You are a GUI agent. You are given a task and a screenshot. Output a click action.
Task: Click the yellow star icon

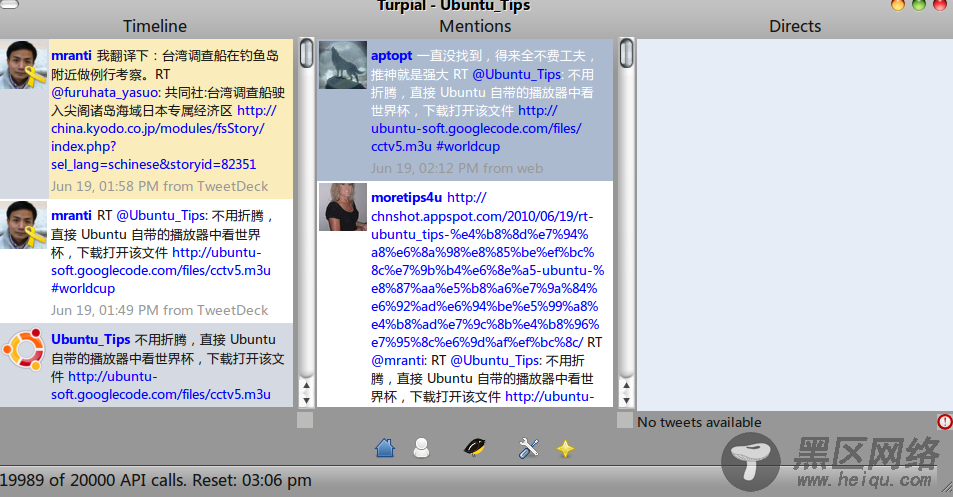coord(565,449)
